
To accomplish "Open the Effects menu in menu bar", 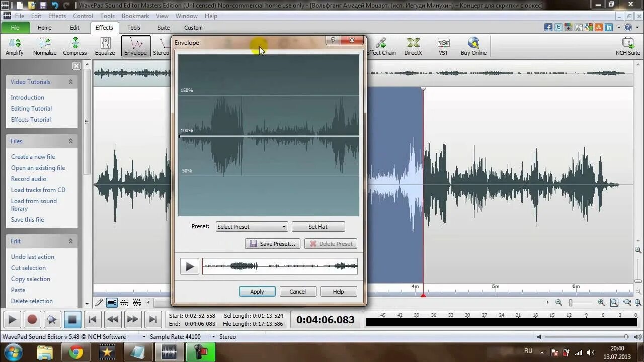I will point(57,16).
